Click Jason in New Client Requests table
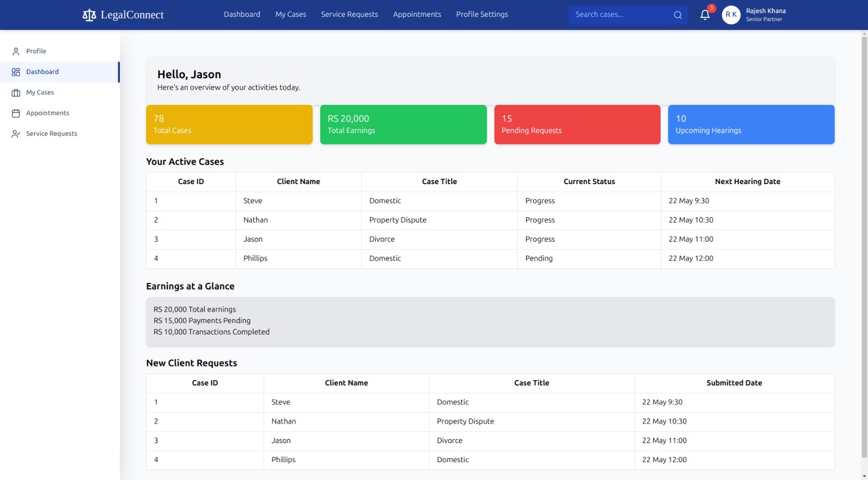The image size is (868, 480). tap(281, 441)
